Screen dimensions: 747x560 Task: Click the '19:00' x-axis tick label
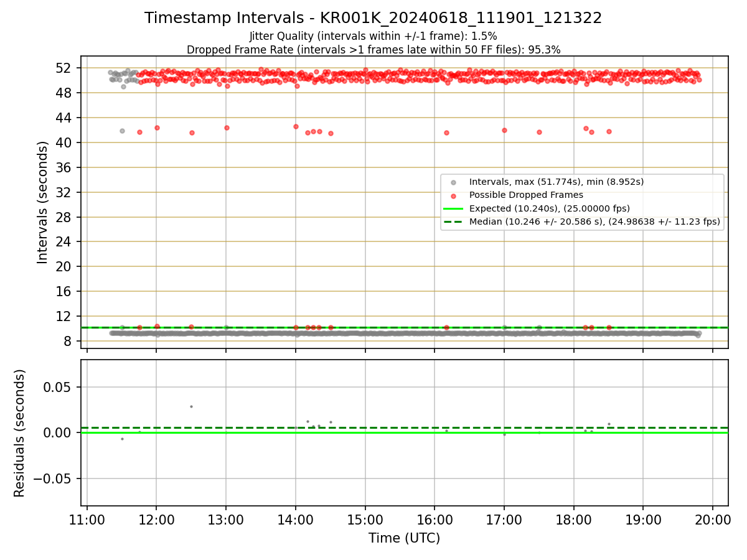point(643,521)
